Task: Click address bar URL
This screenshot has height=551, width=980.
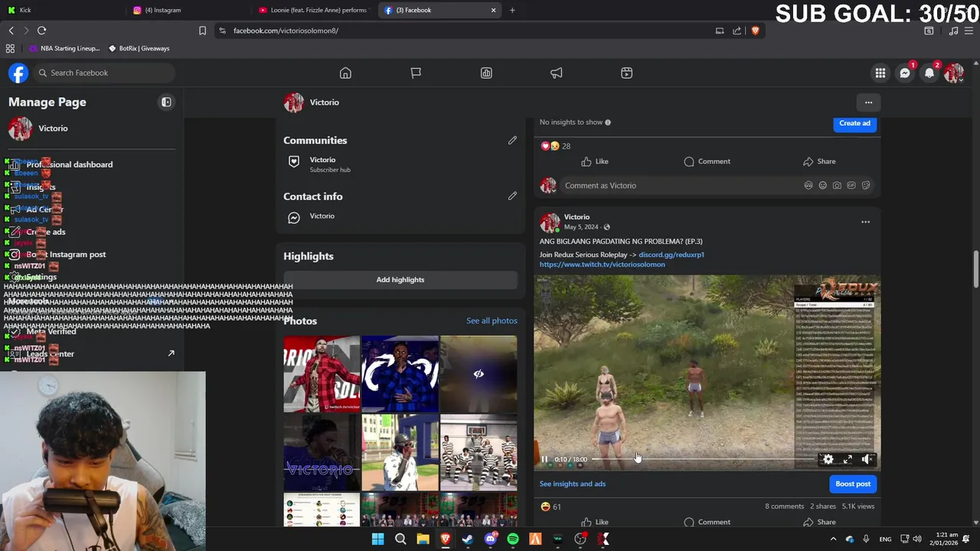Action: click(x=286, y=31)
